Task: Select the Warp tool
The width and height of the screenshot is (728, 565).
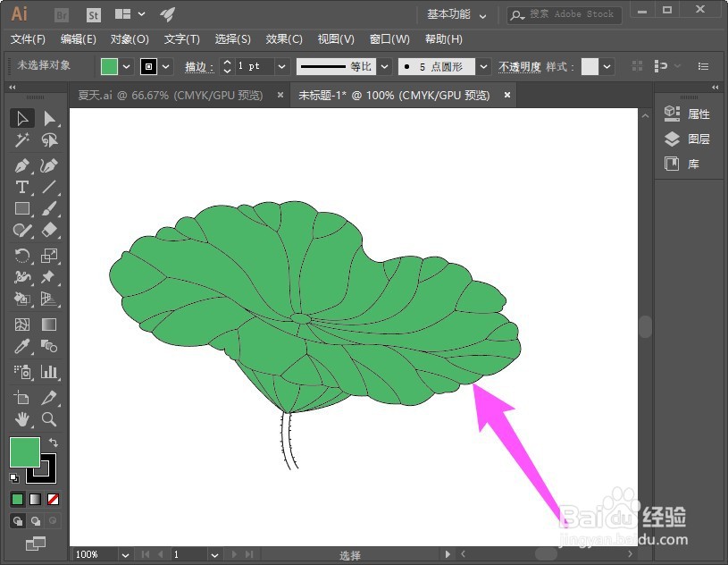Action: click(x=21, y=277)
